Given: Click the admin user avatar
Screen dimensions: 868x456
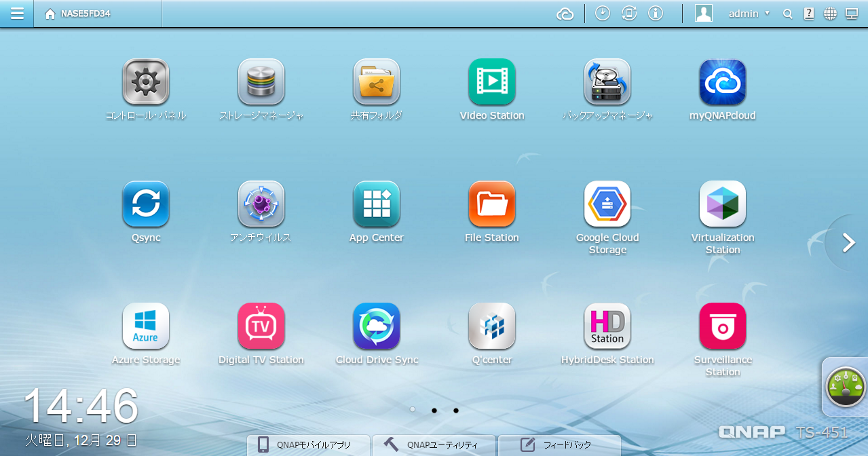Looking at the screenshot, I should [x=704, y=14].
